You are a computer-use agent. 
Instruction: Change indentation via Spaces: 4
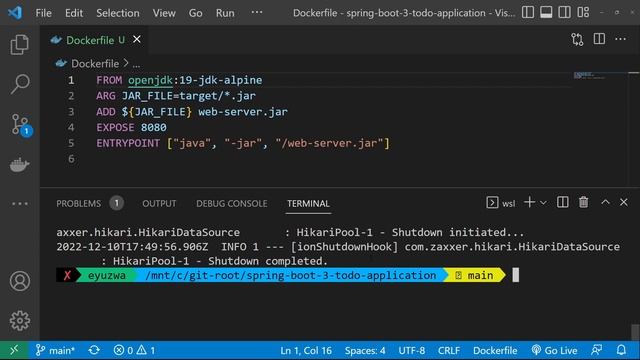(365, 350)
